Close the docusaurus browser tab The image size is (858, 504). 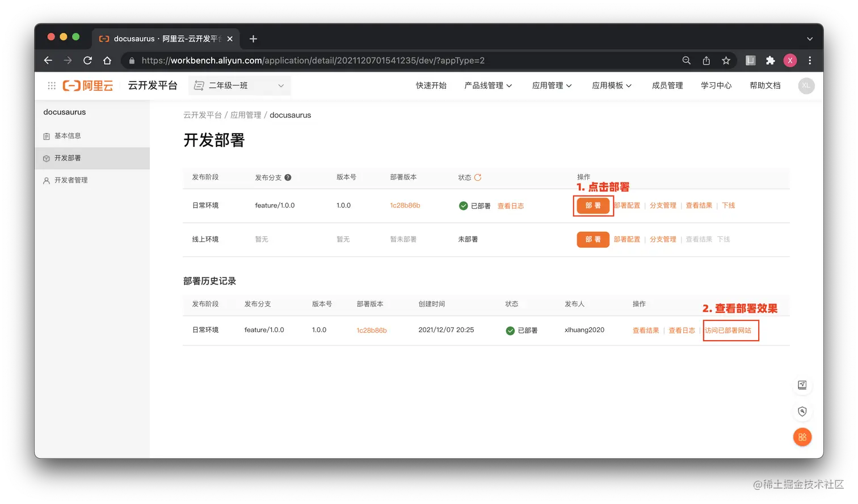coord(230,39)
